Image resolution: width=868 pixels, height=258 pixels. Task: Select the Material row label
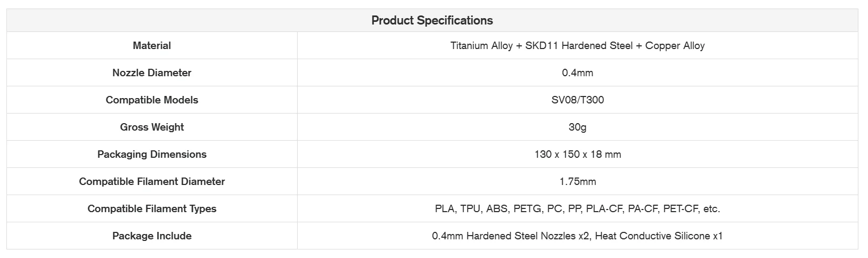pyautogui.click(x=152, y=46)
